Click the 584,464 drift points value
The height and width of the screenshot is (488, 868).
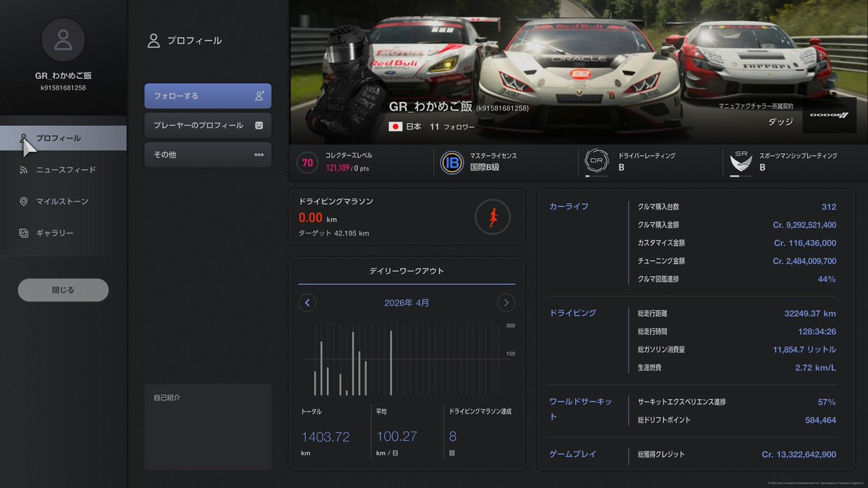point(820,419)
